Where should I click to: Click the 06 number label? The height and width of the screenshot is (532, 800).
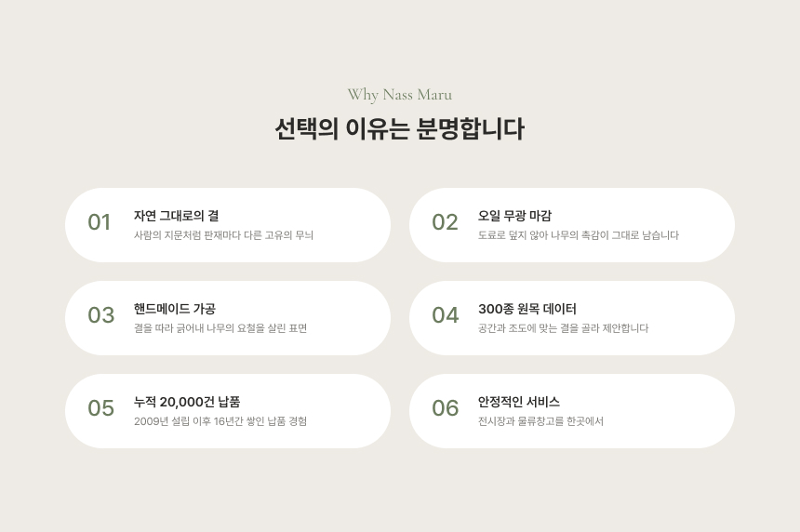pos(446,408)
